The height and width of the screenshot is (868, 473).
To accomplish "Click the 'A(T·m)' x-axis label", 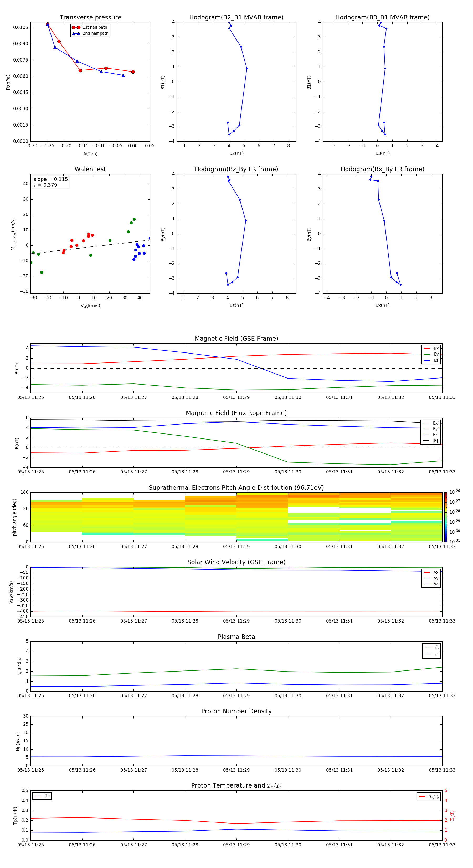I will (x=90, y=154).
